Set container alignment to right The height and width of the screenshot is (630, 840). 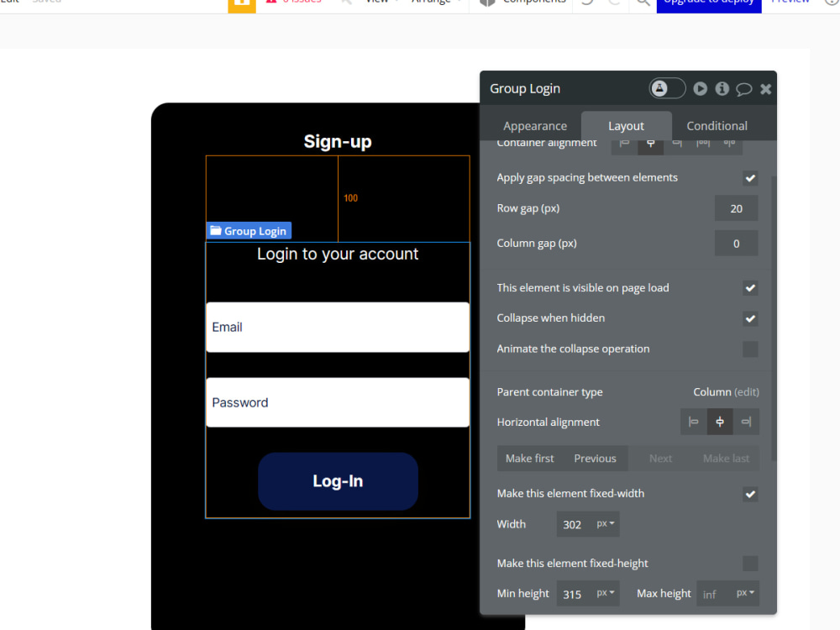point(676,145)
